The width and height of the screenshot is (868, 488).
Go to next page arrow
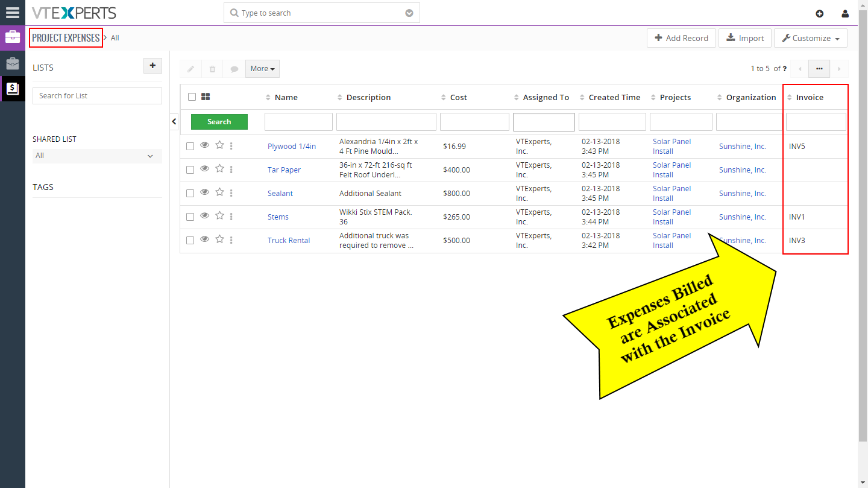(x=839, y=69)
